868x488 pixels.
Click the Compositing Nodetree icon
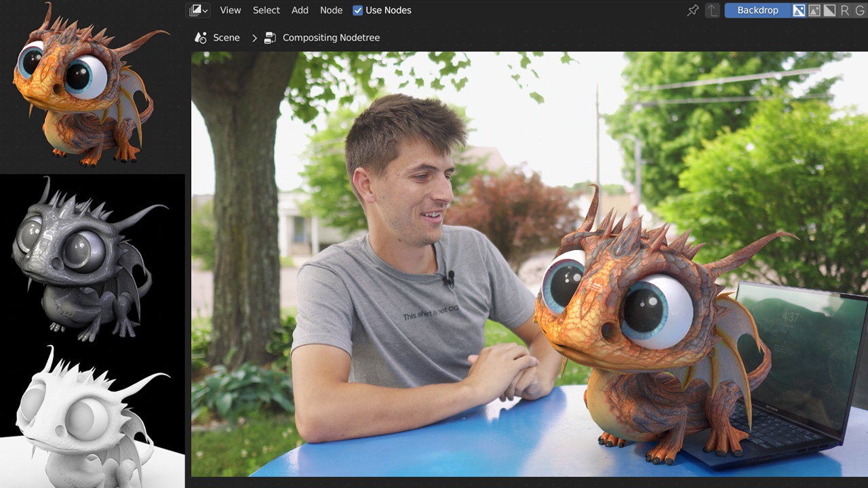270,38
